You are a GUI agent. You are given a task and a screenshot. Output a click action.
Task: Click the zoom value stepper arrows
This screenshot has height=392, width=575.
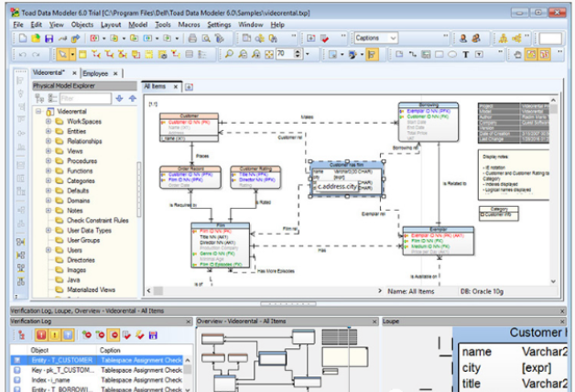pos(298,54)
